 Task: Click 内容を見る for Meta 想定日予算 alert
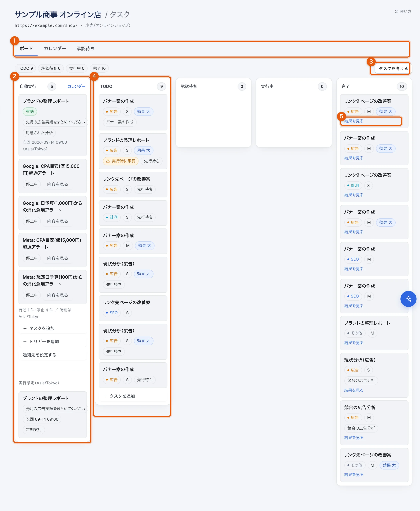tap(58, 295)
